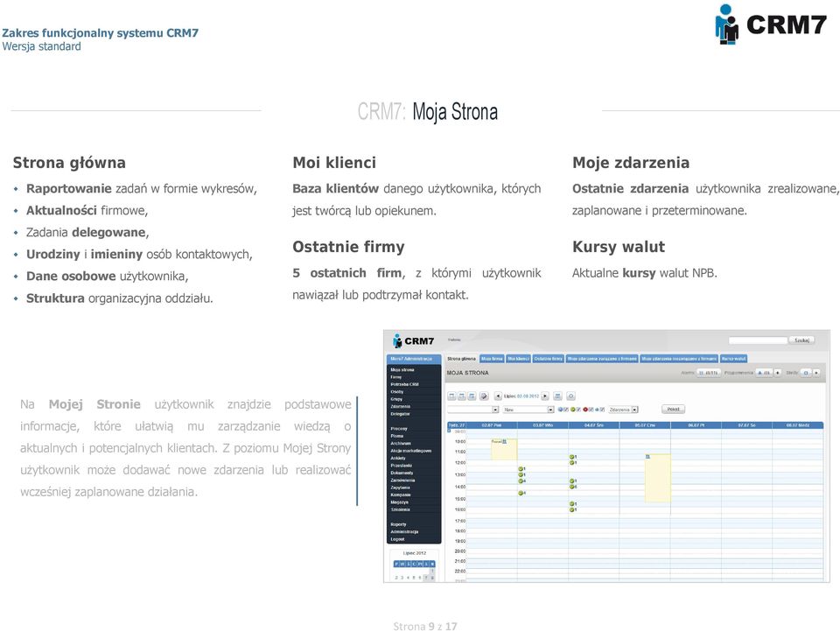Viewport: 840px width, 631px height.
Task: Click the second calendar view icon in toolbar
Action: tap(462, 396)
